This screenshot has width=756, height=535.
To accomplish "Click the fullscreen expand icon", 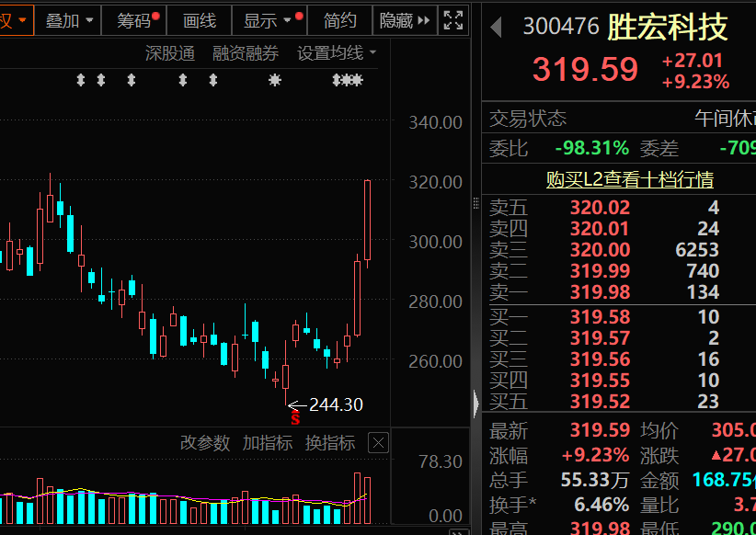I will point(452,19).
